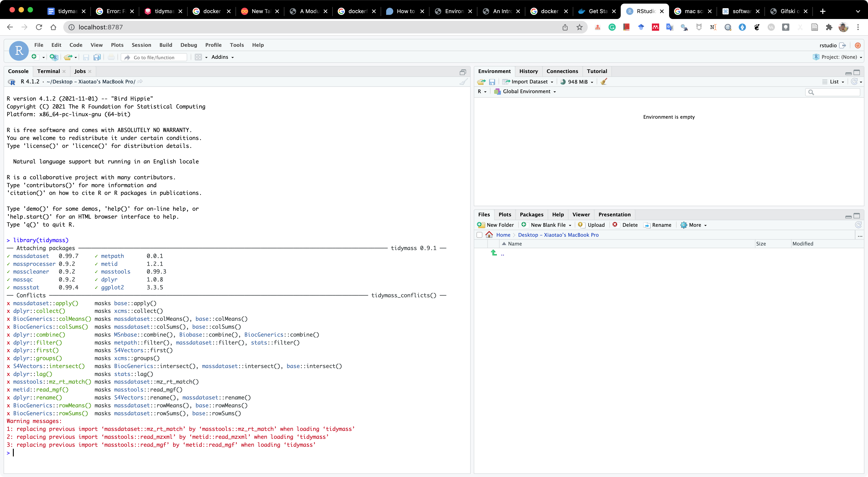The width and height of the screenshot is (868, 477).
Task: Click the Rename button in Files
Action: pyautogui.click(x=657, y=225)
